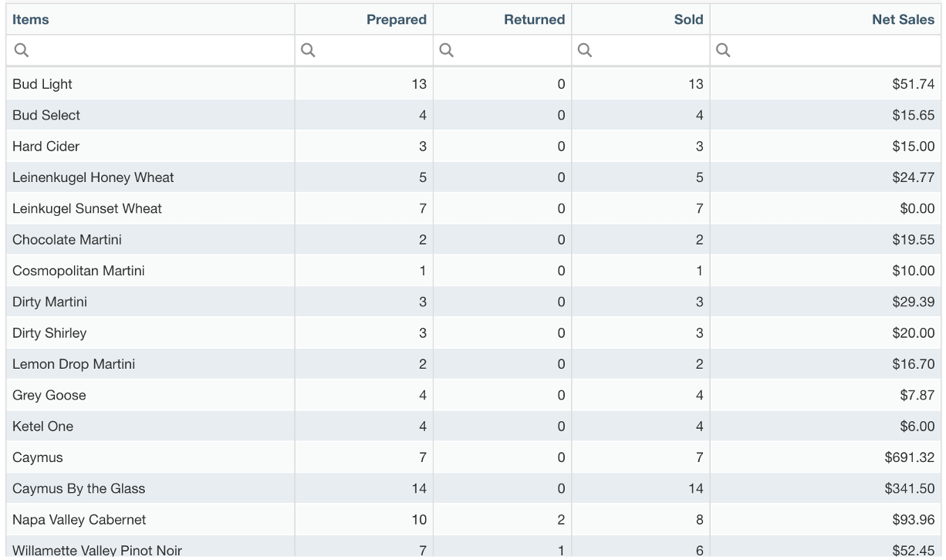This screenshot has width=946, height=560.
Task: Click the search icon under Sold column
Action: [x=585, y=51]
